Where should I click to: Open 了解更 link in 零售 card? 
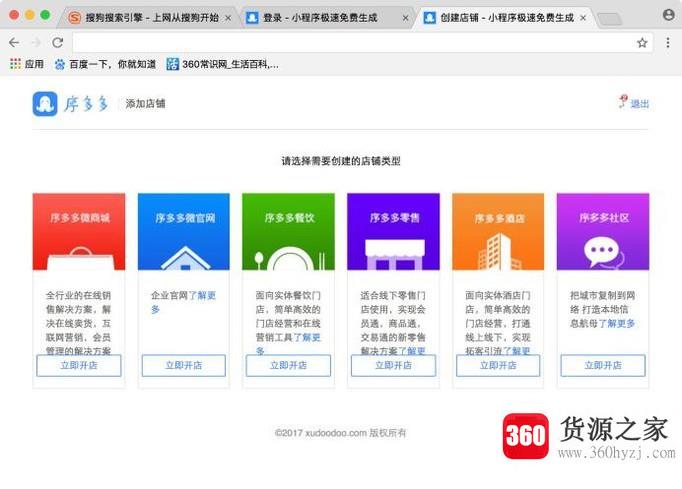coord(411,351)
